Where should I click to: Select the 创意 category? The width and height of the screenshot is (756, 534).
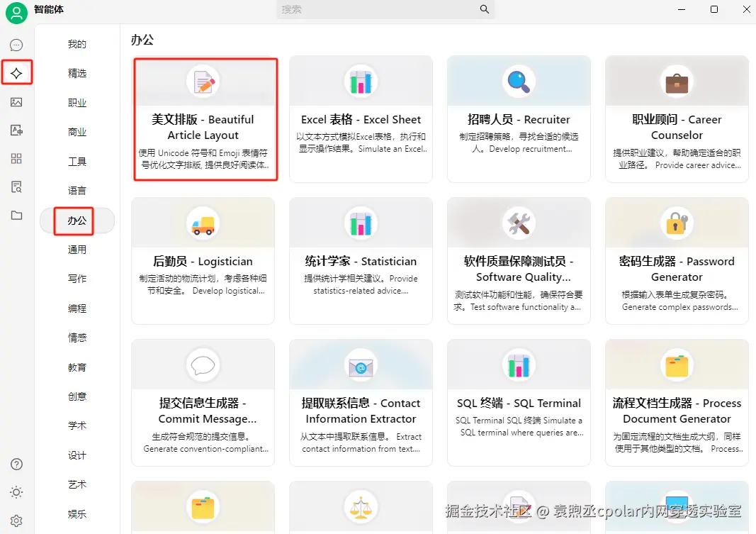click(x=77, y=396)
